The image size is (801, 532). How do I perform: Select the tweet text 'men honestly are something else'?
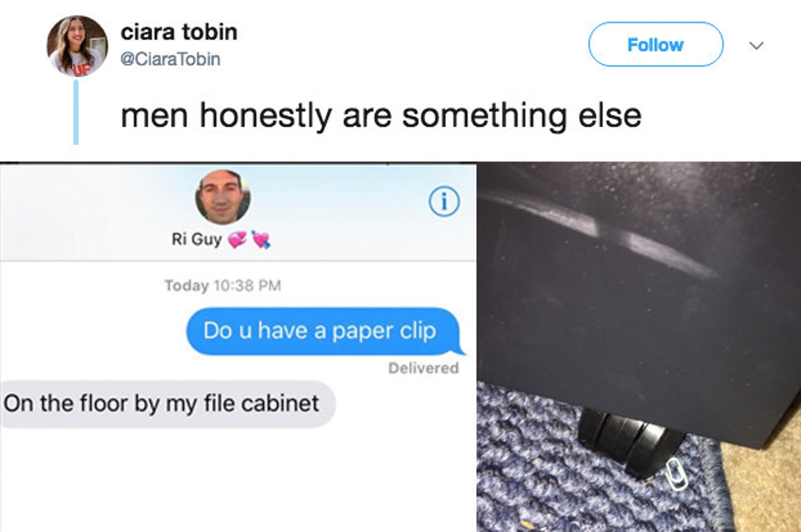coord(381,115)
